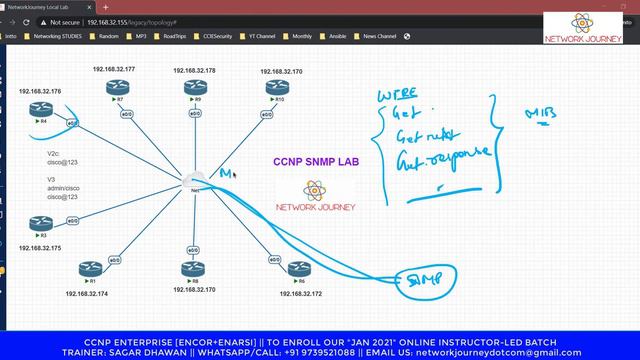Open the MP3 bookmark folder
The height and width of the screenshot is (360, 640).
(136, 36)
